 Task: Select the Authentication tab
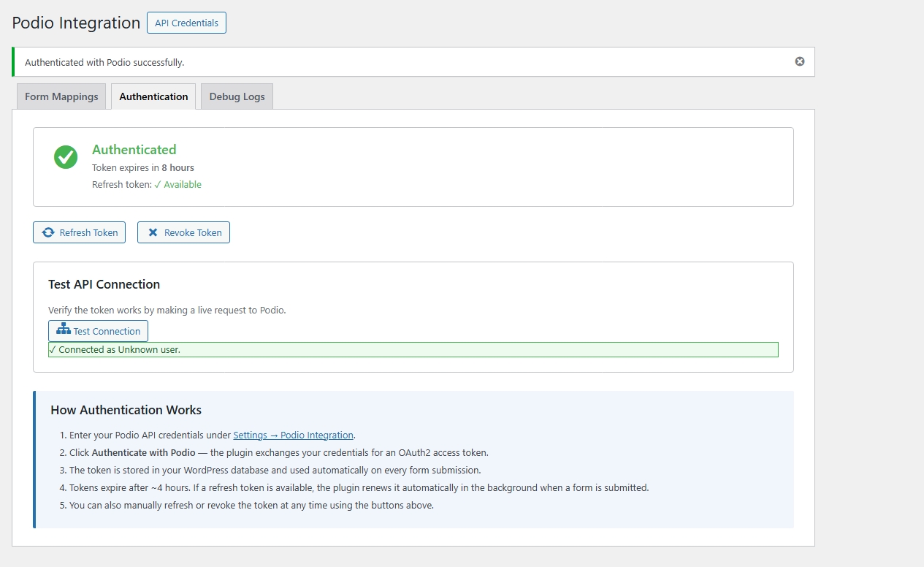[153, 96]
